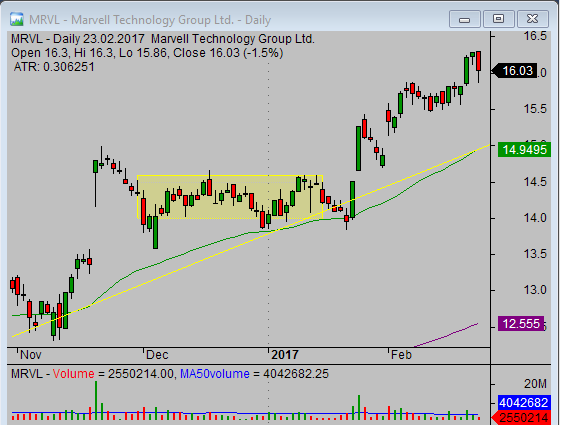Viewport: 561px width, 425px height.
Task: Click the Dec label on the date axis
Action: click(x=157, y=355)
